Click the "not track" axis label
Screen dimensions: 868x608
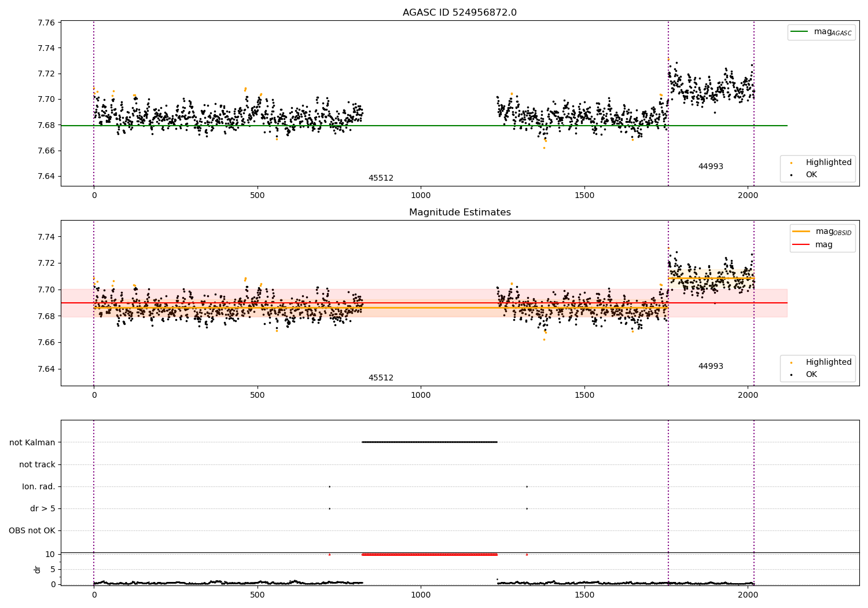(x=37, y=465)
